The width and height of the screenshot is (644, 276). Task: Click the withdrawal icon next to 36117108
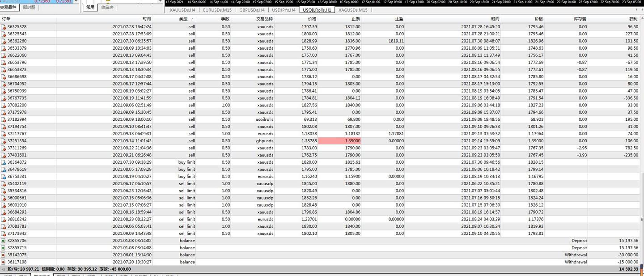[3, 262]
